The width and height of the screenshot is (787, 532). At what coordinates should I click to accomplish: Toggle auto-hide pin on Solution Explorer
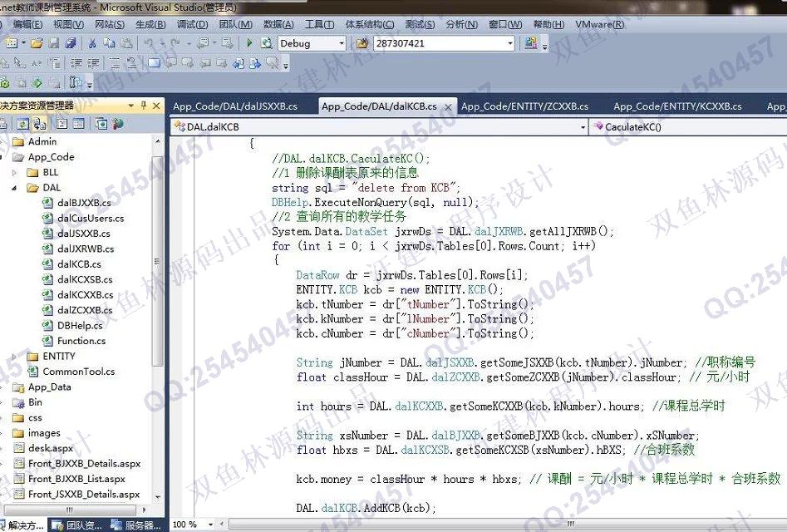pyautogui.click(x=144, y=106)
